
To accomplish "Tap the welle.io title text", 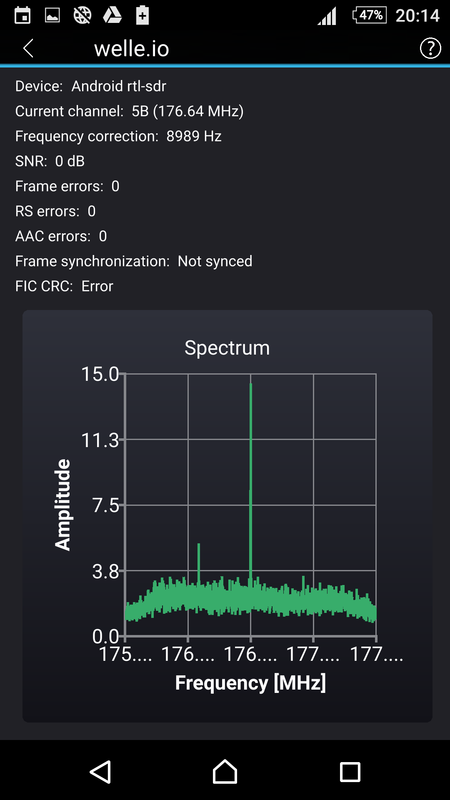I will click(x=131, y=49).
